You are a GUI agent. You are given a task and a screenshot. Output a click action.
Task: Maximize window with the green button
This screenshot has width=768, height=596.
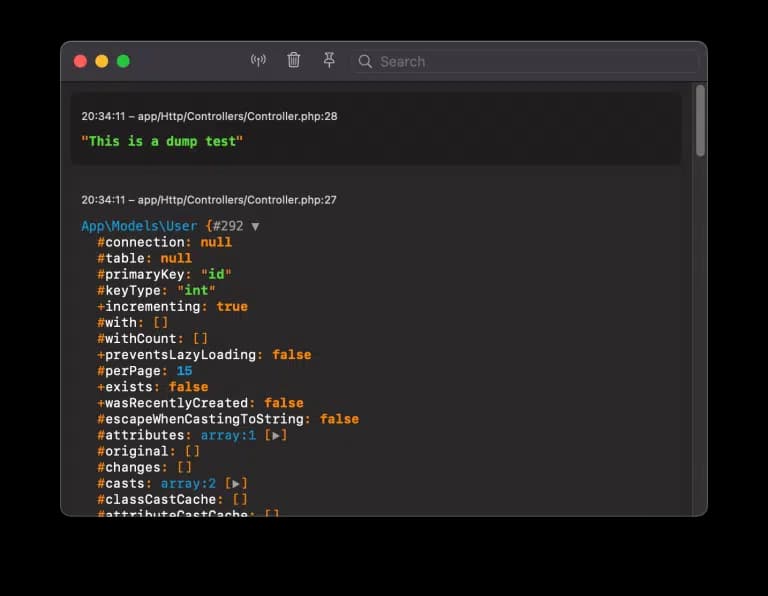[123, 61]
